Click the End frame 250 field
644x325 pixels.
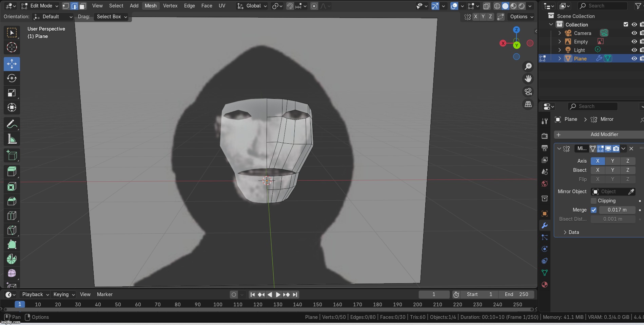(516, 294)
